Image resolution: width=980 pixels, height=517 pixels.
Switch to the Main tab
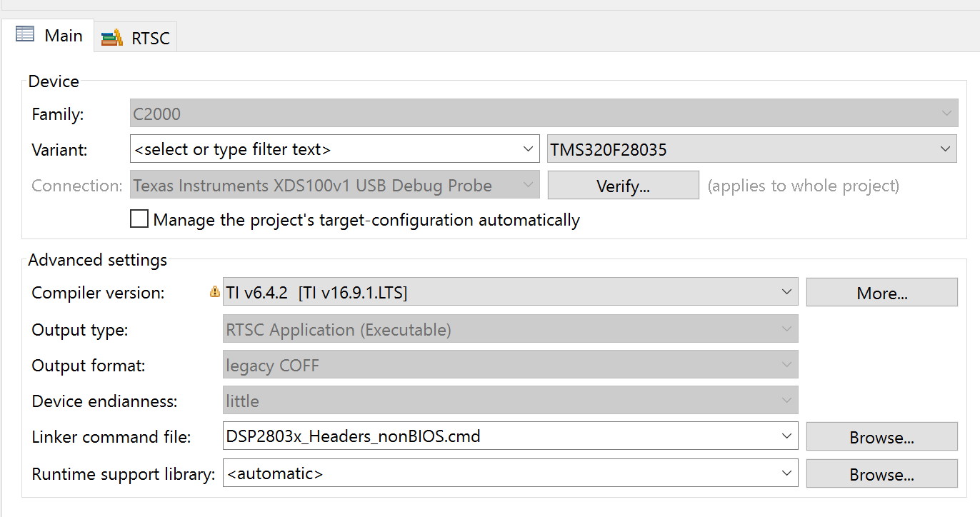[x=48, y=36]
